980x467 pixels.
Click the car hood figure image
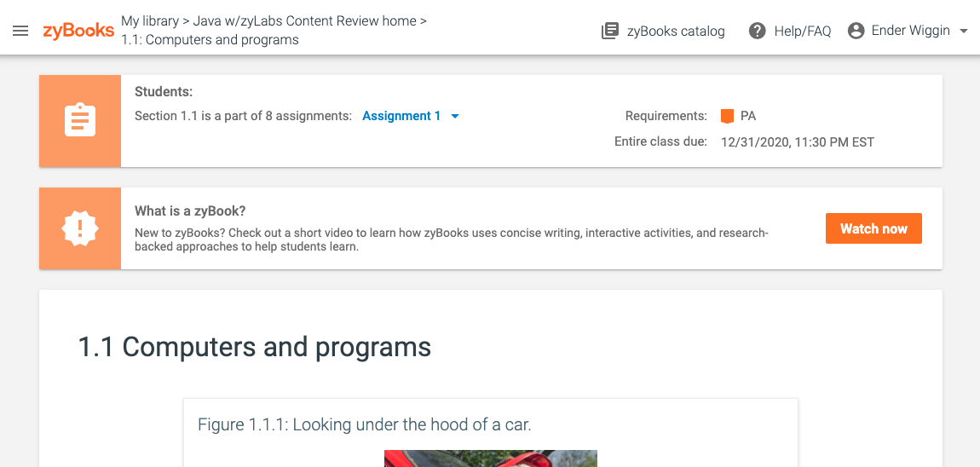[x=490, y=458]
